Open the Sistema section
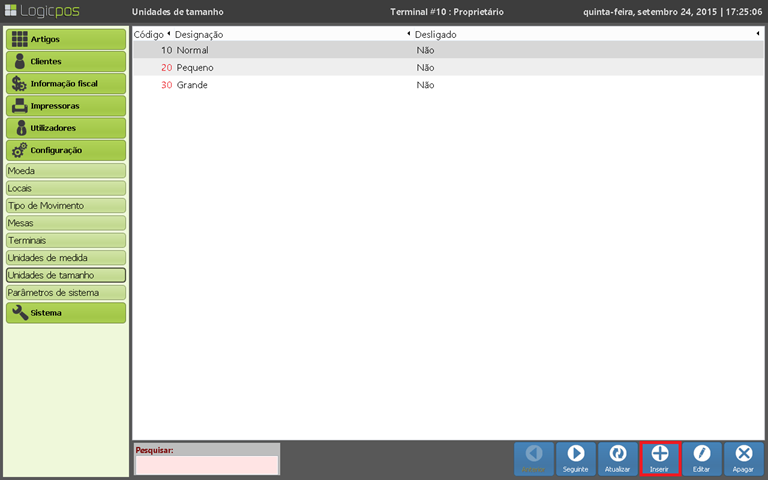This screenshot has width=768, height=480. click(x=66, y=313)
